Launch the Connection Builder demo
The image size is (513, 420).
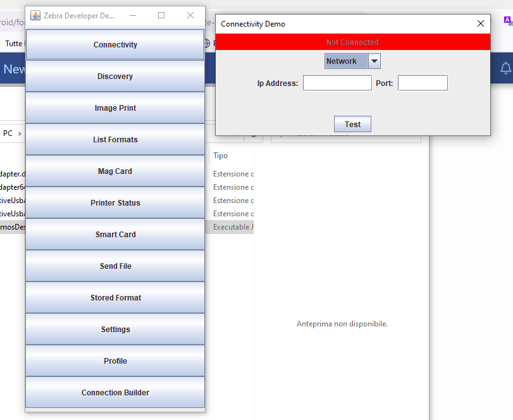115,393
